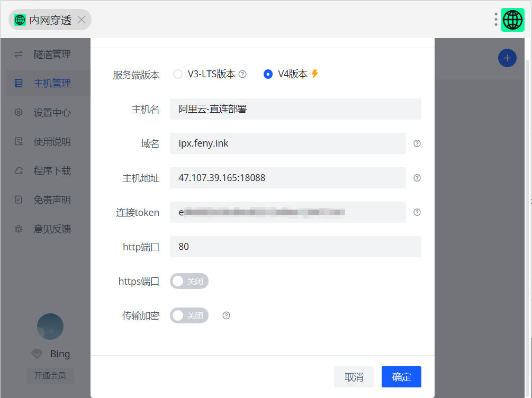Click lightning bolt icon beside V4版本
This screenshot has height=398, width=532.
tap(315, 74)
